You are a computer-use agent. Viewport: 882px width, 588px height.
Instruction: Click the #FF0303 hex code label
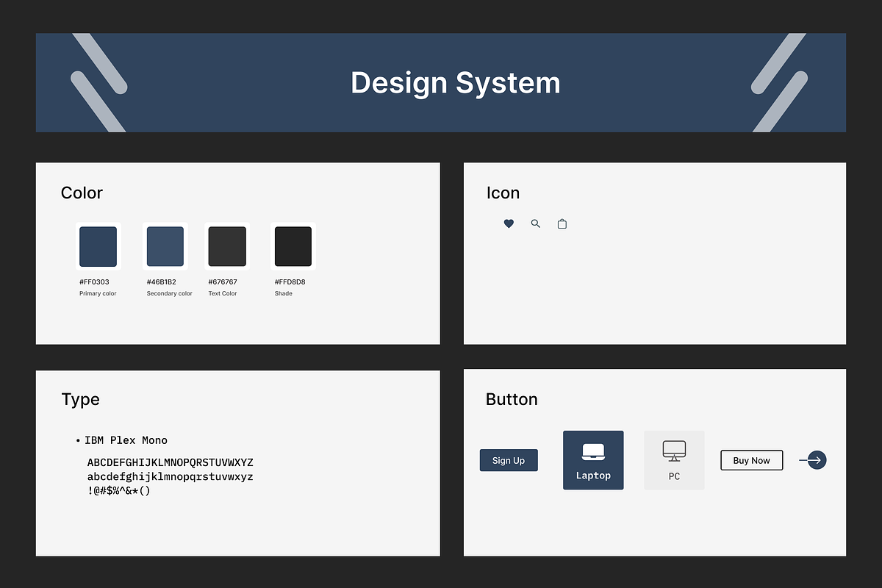(x=94, y=282)
